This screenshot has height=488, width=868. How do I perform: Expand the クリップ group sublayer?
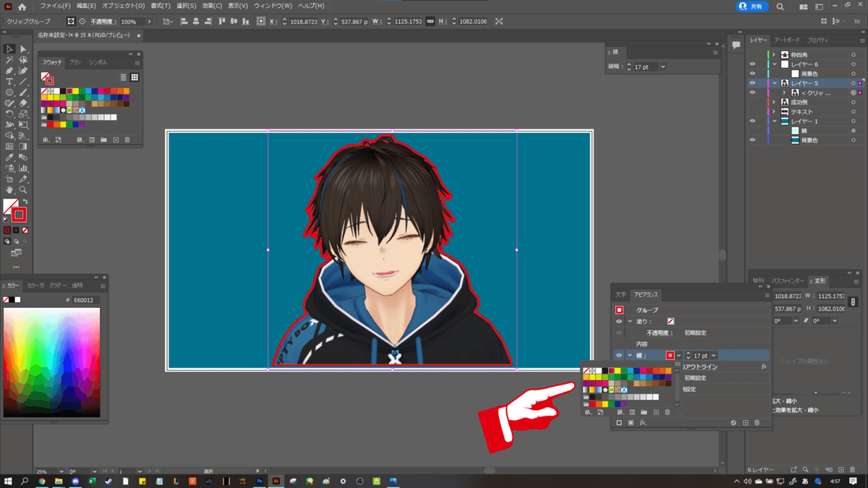coord(784,93)
